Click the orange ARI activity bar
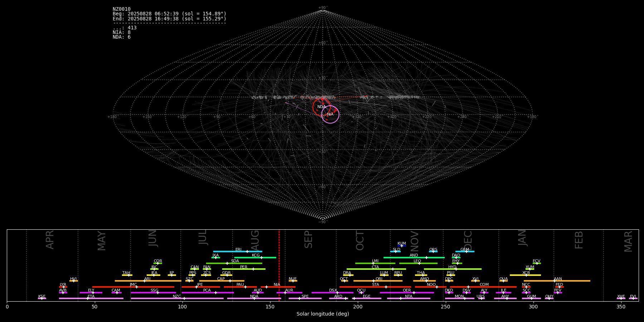The height and width of the screenshot is (322, 644). 148,281
